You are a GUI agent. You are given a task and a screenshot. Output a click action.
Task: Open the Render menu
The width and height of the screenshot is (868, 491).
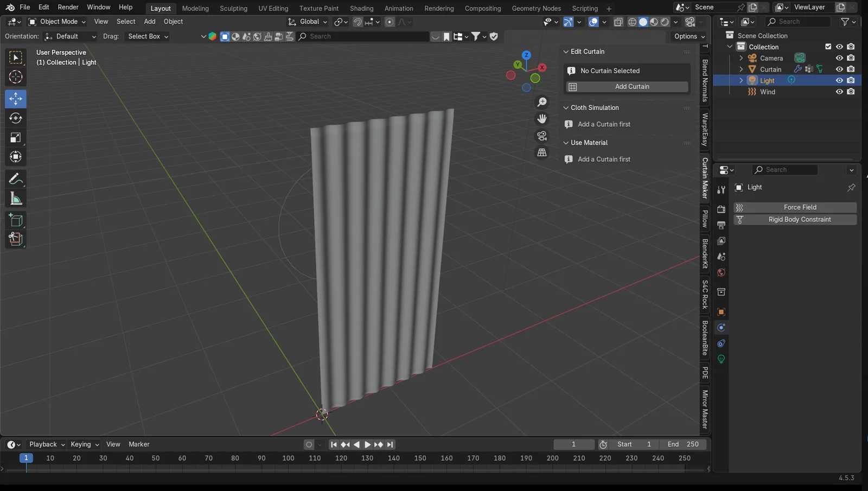(x=68, y=7)
